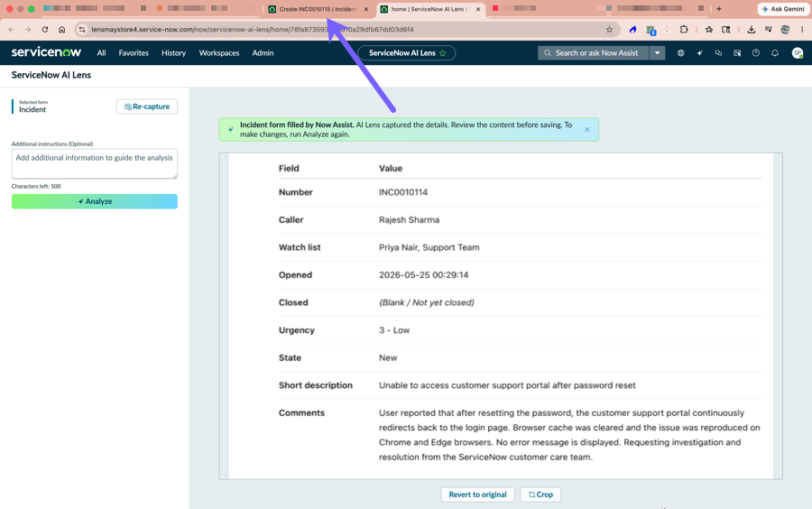Open the browser downloads icon
812x509 pixels.
[x=751, y=30]
